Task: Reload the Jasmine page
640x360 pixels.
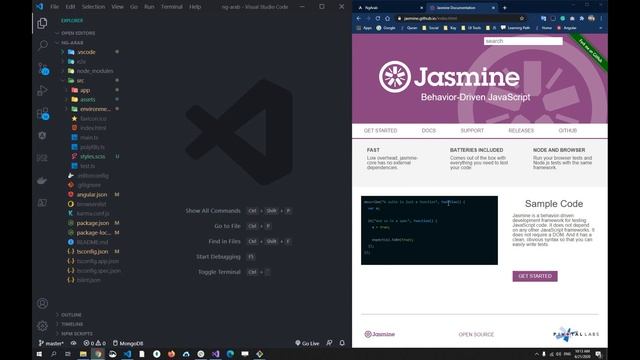Action: tap(378, 18)
